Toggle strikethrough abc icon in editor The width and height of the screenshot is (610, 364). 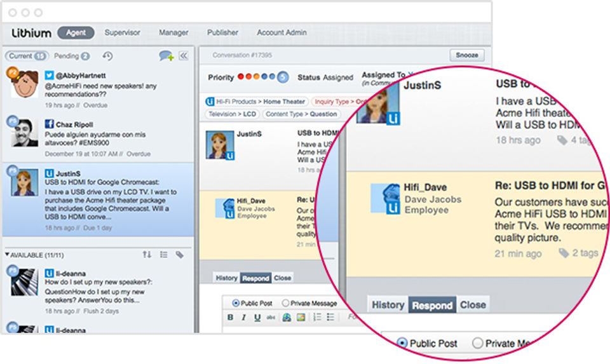click(271, 318)
